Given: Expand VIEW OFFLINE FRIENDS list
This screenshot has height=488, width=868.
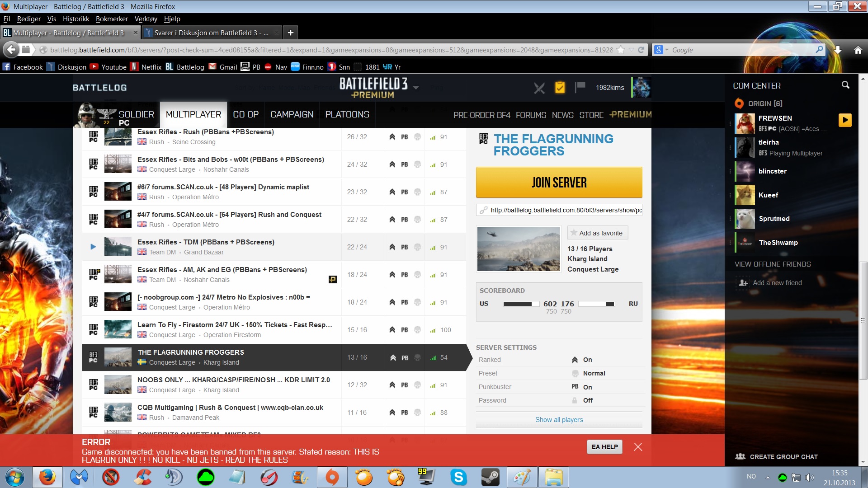Looking at the screenshot, I should click(773, 264).
